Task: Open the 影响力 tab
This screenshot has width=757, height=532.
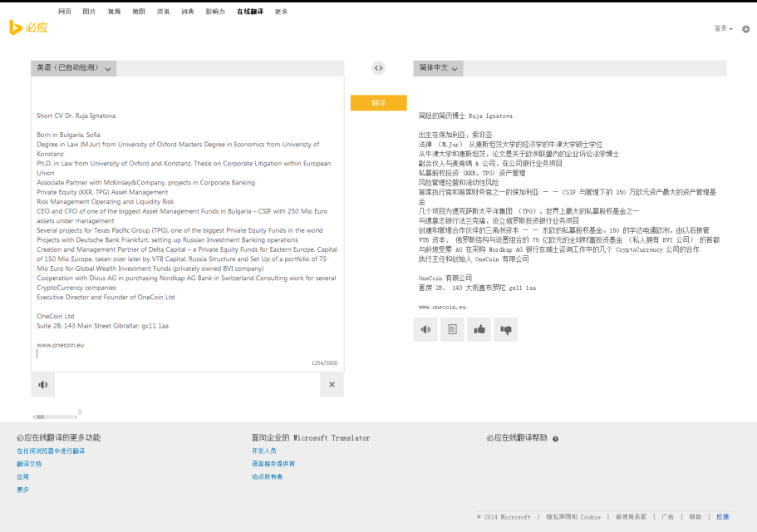Action: 215,12
